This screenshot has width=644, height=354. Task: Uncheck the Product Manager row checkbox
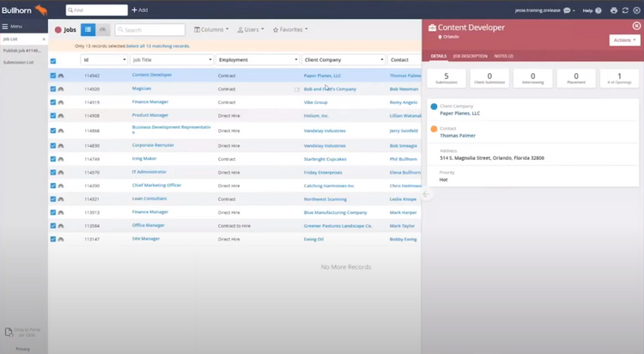coord(53,115)
